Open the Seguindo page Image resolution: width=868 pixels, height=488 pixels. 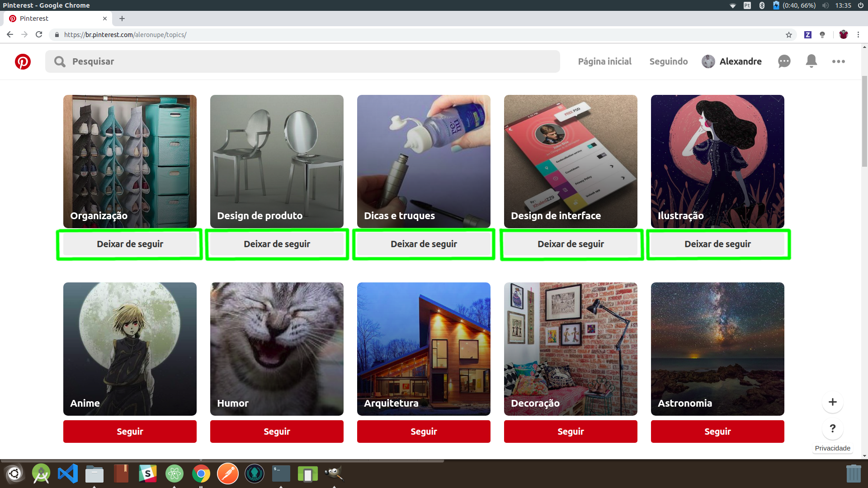(x=669, y=61)
